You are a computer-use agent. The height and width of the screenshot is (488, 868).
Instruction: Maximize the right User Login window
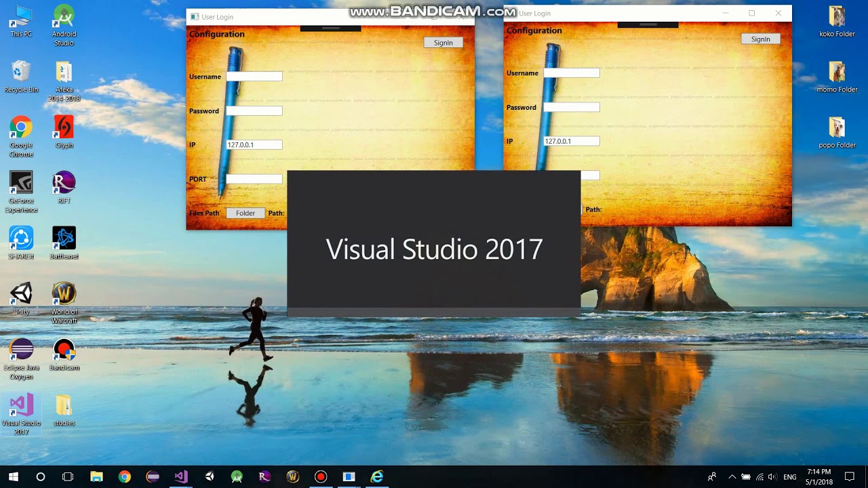(751, 13)
